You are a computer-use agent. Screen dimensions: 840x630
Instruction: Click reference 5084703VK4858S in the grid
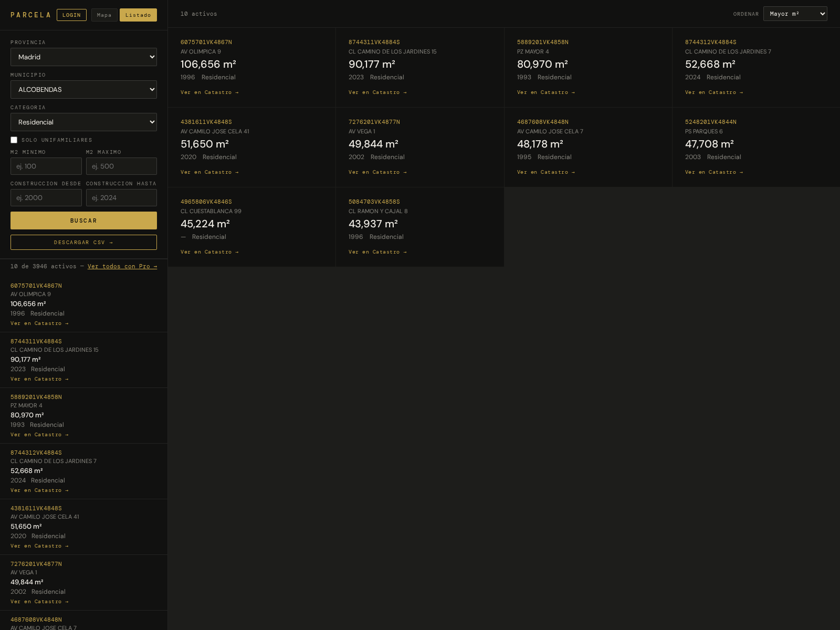pos(374,202)
